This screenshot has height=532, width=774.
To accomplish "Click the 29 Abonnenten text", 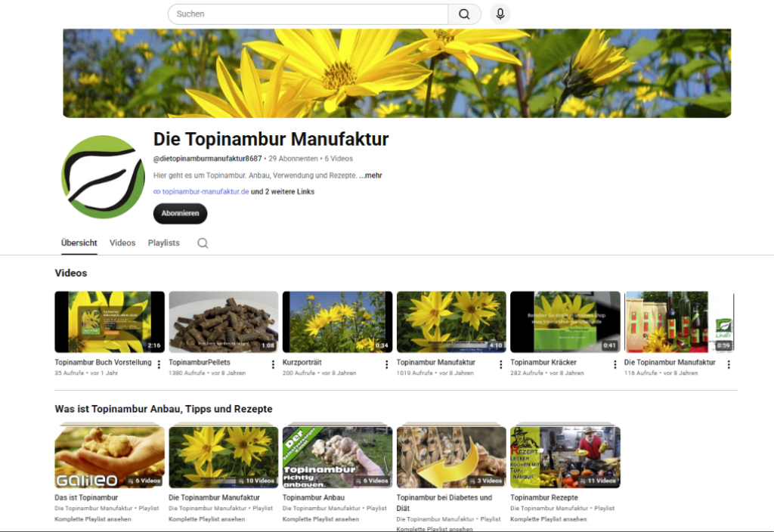I will click(293, 159).
